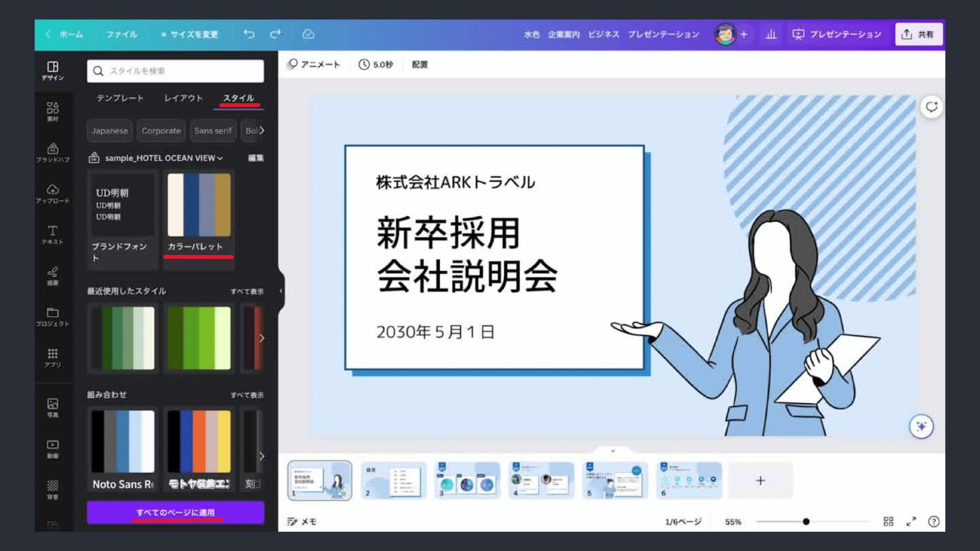Open the 5.0s duration setting

point(376,65)
